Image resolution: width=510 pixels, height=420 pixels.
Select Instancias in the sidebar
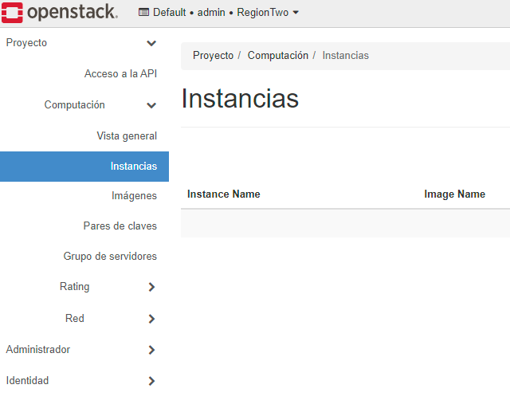tap(84, 167)
